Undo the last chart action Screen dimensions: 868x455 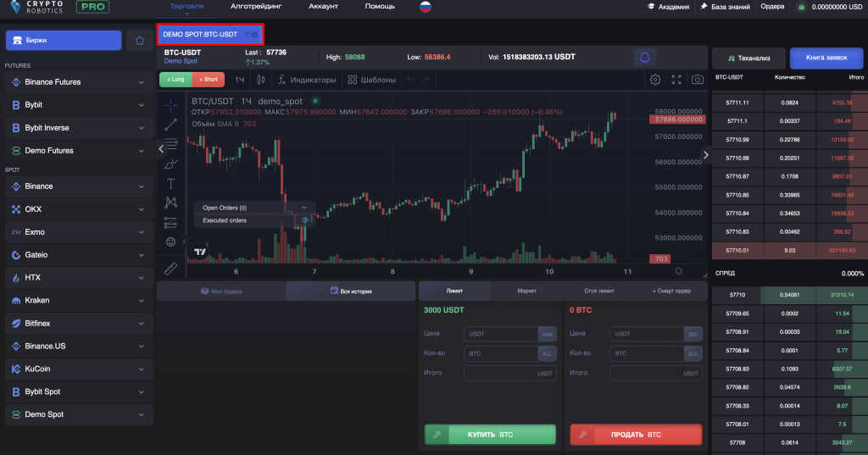tap(411, 80)
